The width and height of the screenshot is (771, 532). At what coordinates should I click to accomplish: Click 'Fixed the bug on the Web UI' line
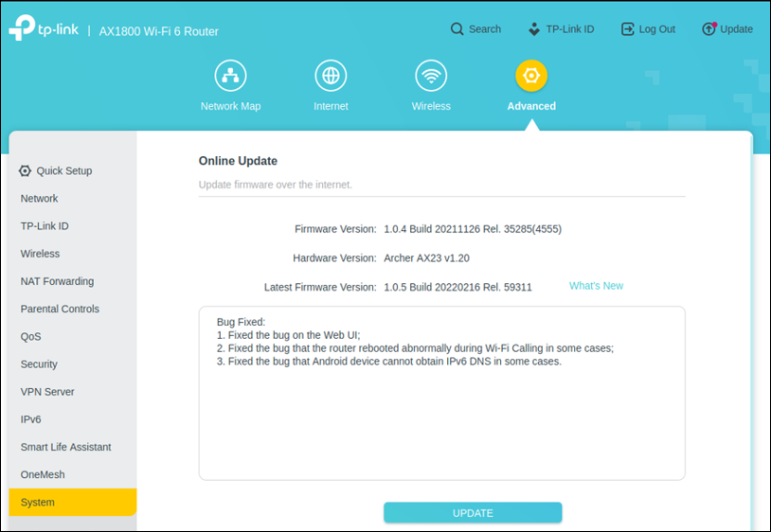(x=288, y=335)
